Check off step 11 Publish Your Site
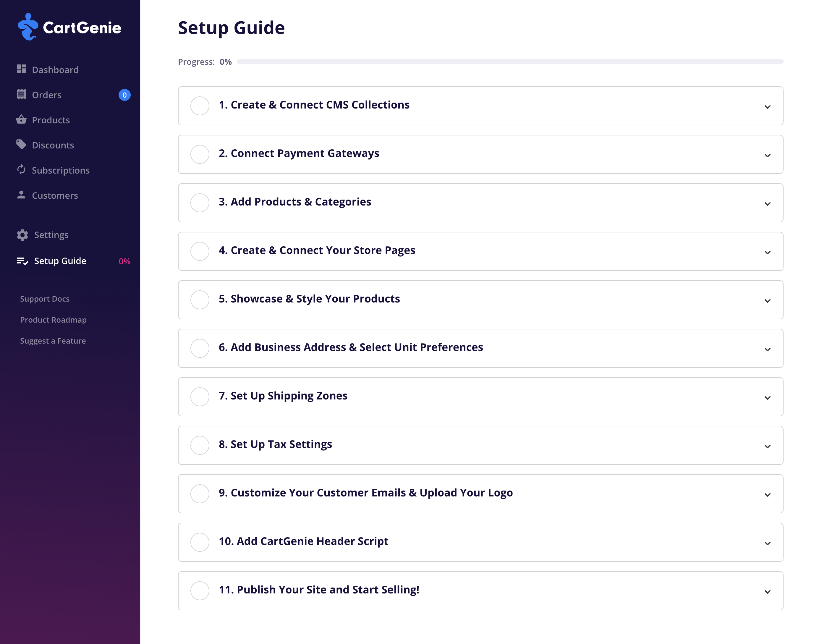The image size is (835, 644). pos(200,590)
